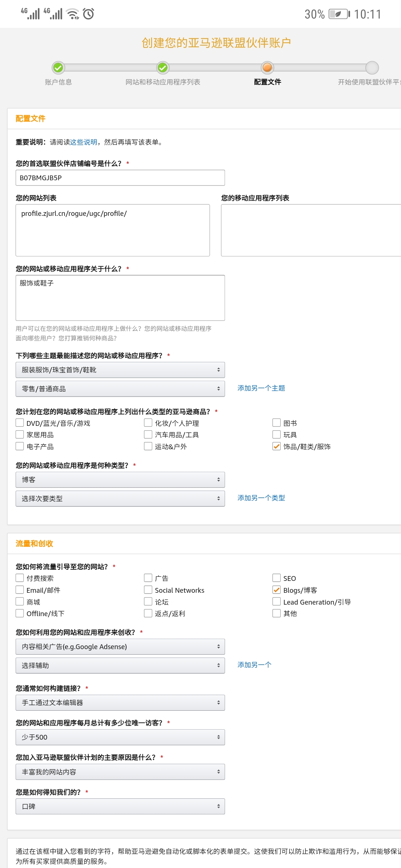Viewport: 401px width, 868px height.
Task: Check the 玩具 checkbox
Action: (277, 434)
